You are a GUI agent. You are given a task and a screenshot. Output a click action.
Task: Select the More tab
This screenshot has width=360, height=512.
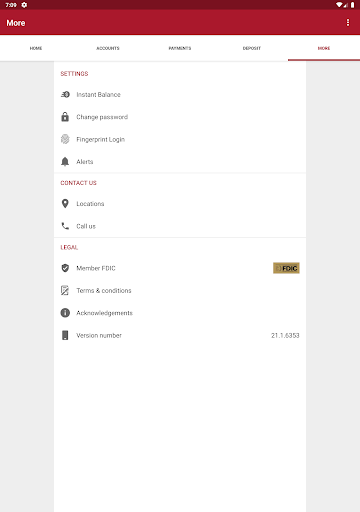pos(324,48)
